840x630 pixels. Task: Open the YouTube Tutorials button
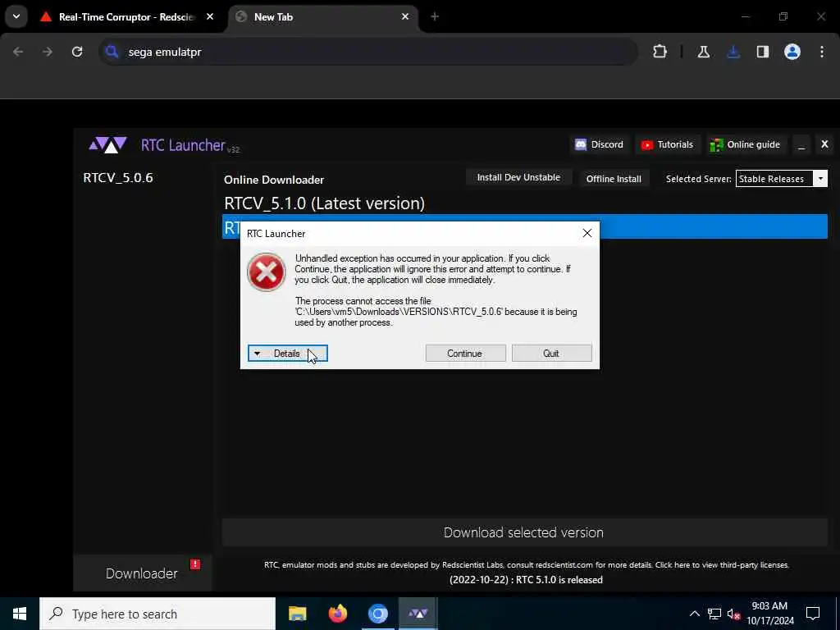667,144
